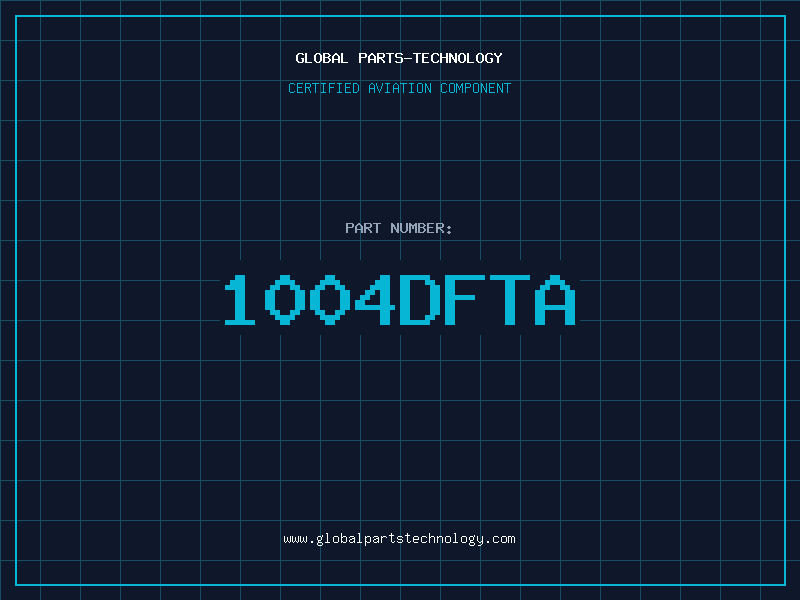This screenshot has width=800, height=600.
Task: Click the 'GLOBAL PARTS-TECHNOLOGY' heading
Action: pyautogui.click(x=399, y=58)
